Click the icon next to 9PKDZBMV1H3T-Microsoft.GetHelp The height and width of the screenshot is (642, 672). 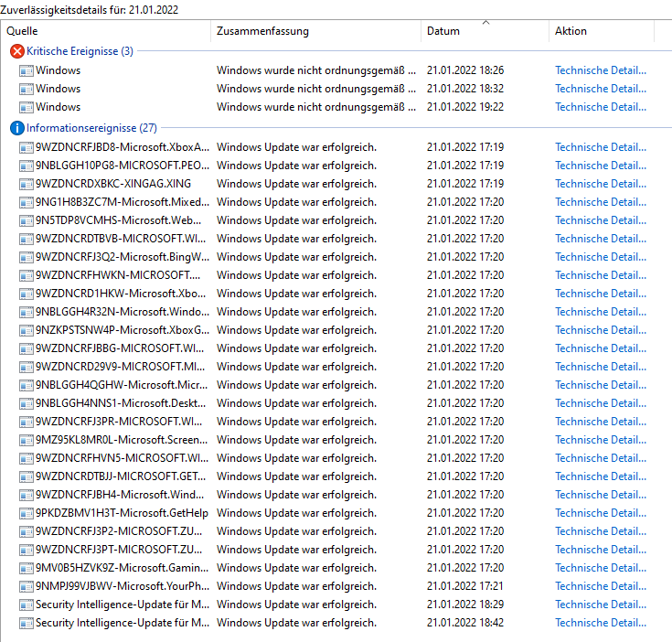[x=27, y=513]
